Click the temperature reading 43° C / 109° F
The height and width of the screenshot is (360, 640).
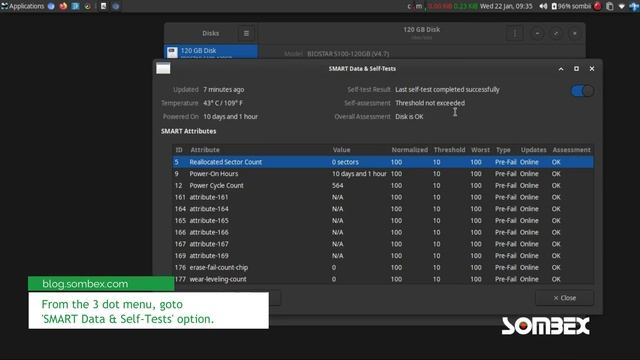(223, 103)
